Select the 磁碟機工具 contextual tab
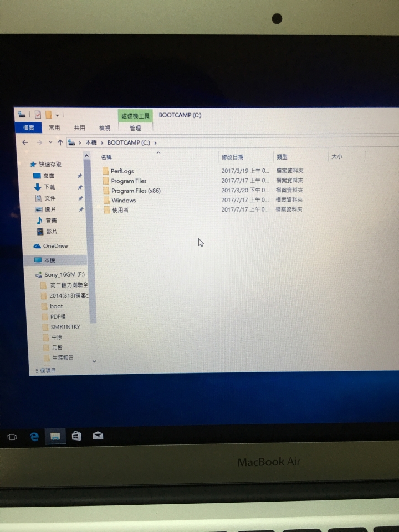Screen dimensions: 399x532 coord(135,116)
